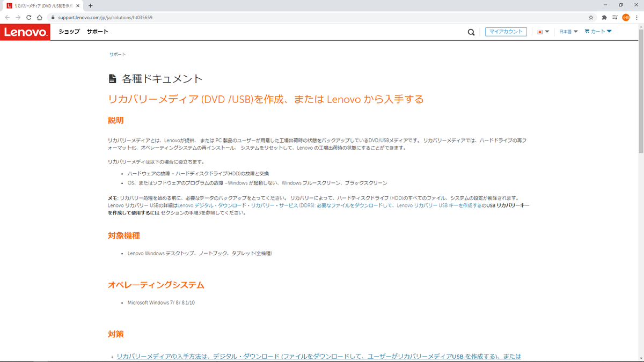This screenshot has height=362, width=644.
Task: Open the Chrome three-dot menu
Action: tap(636, 17)
